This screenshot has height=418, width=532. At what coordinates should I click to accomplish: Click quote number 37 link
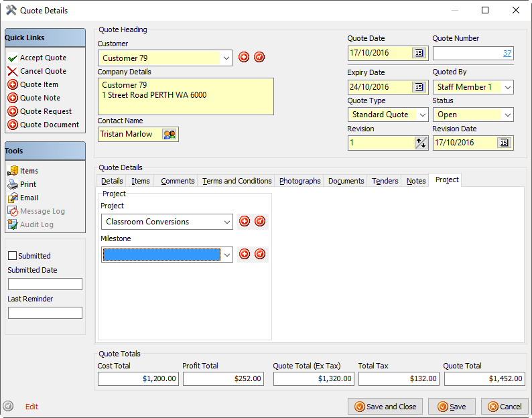click(507, 53)
